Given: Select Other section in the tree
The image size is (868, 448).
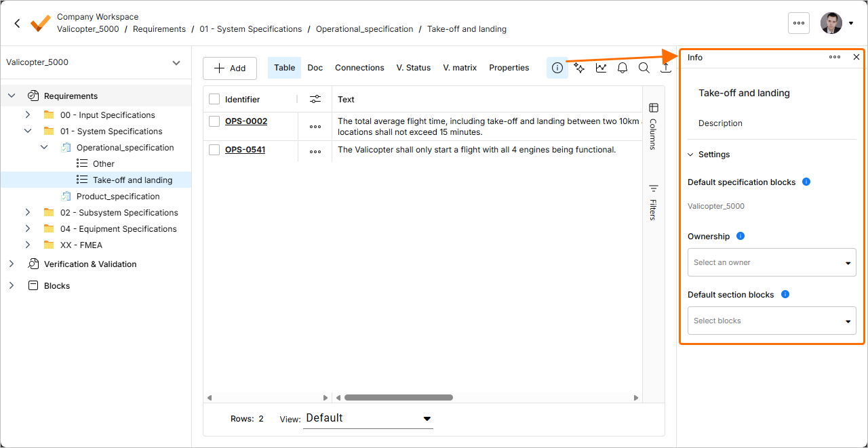Looking at the screenshot, I should coord(104,163).
